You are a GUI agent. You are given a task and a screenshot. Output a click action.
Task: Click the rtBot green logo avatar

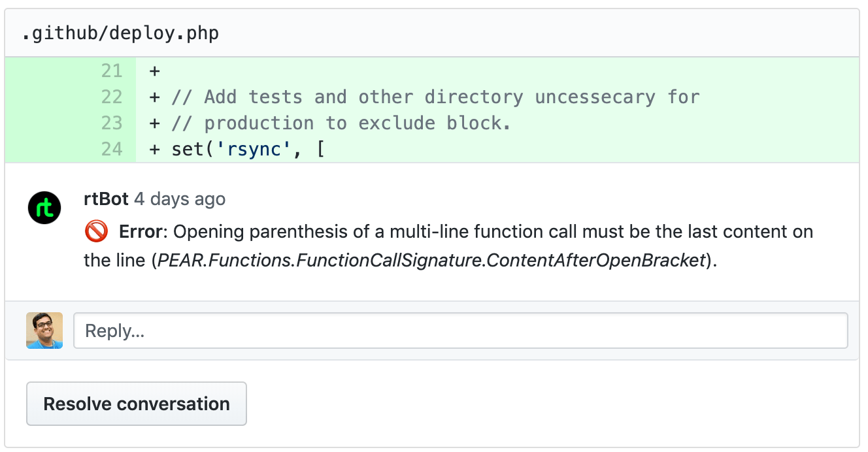(x=44, y=209)
